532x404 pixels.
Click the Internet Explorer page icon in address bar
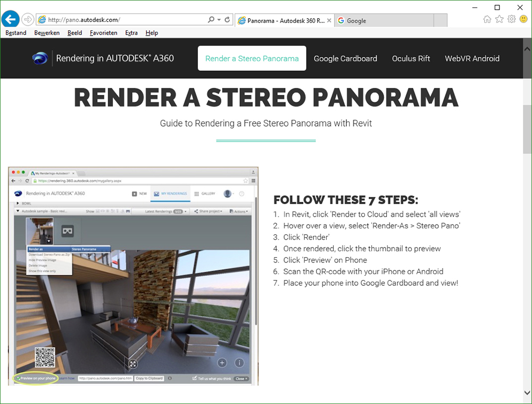42,20
